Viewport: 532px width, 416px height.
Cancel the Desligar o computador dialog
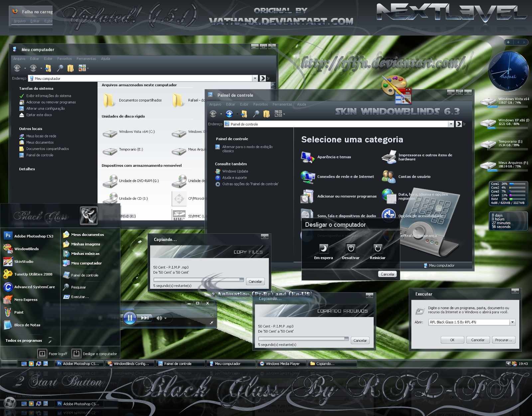pos(387,274)
